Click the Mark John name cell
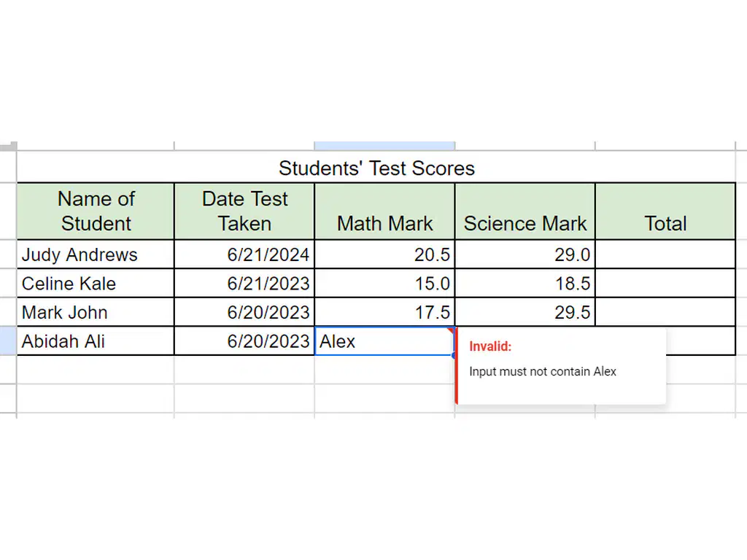747x560 pixels. 96,312
